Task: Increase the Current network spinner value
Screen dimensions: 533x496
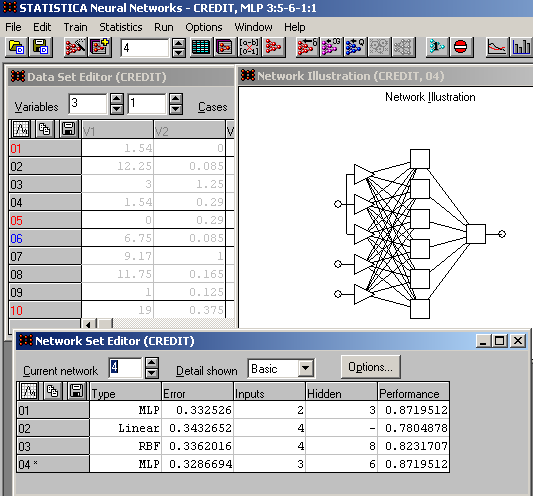Action: [151, 363]
